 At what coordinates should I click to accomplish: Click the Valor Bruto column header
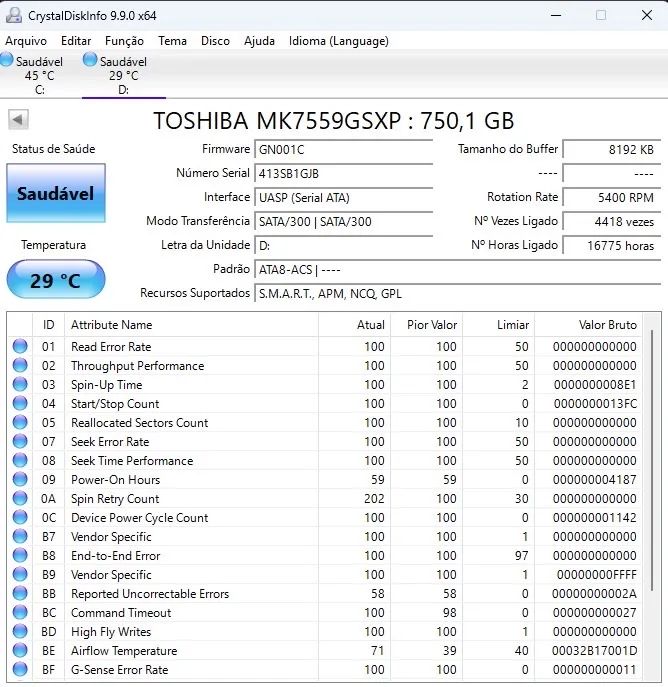pyautogui.click(x=588, y=325)
